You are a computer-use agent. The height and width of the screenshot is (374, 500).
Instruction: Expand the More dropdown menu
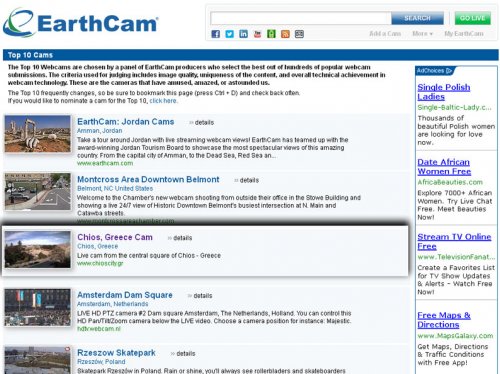coord(422,34)
